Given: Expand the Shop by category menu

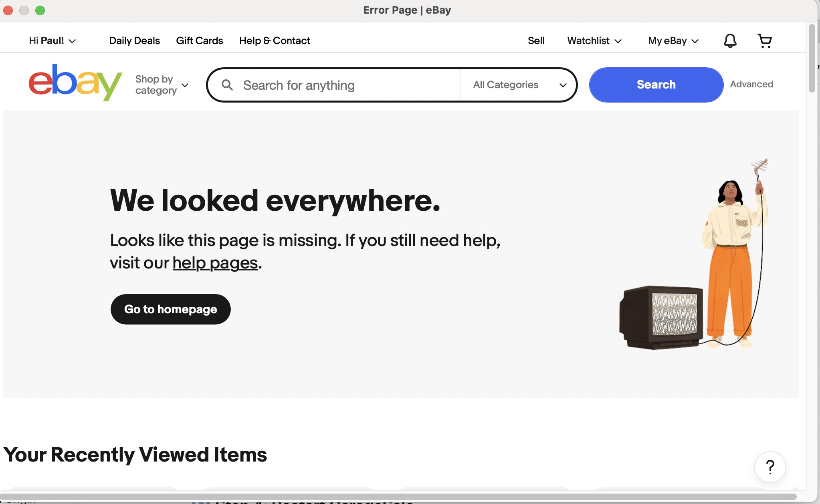Looking at the screenshot, I should tap(162, 85).
